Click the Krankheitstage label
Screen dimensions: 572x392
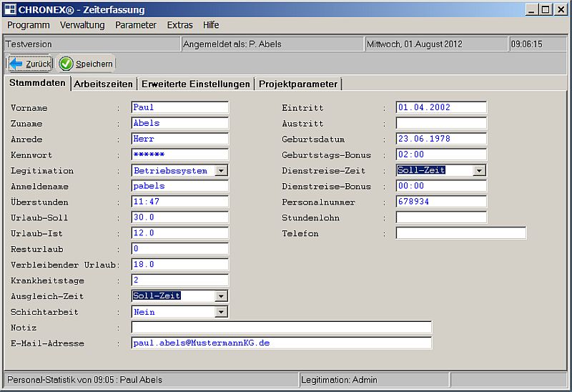point(47,280)
